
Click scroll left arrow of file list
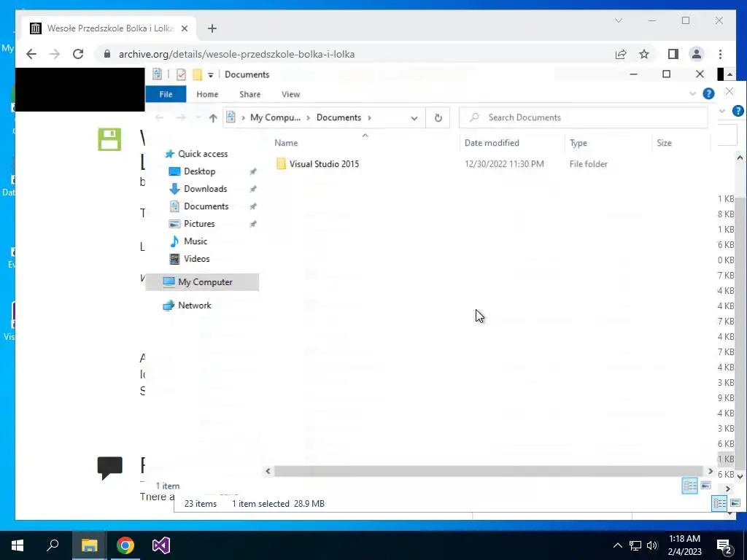[268, 471]
